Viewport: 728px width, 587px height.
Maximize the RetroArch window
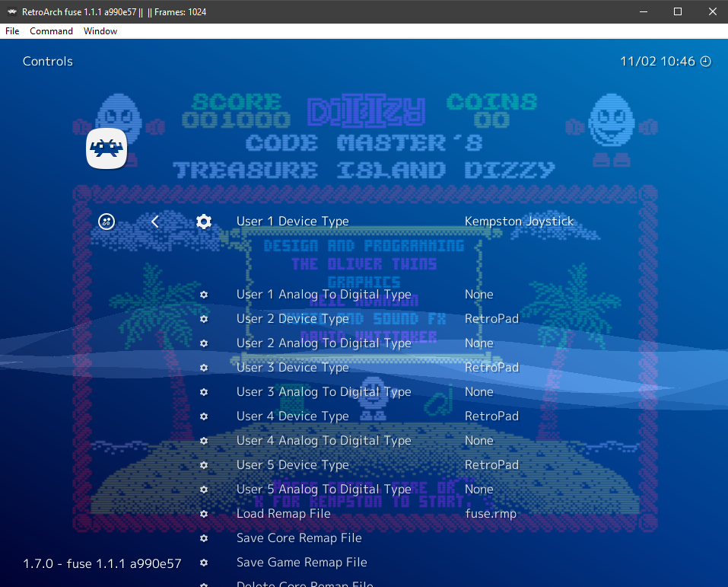[678, 11]
